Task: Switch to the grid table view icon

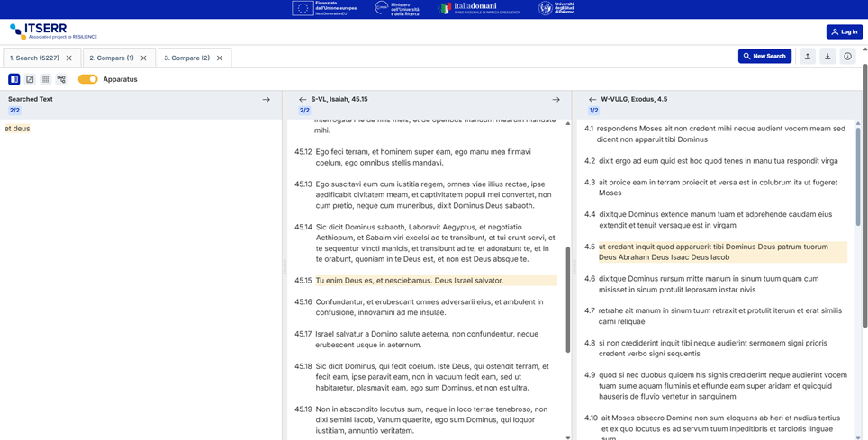Action: coord(46,79)
